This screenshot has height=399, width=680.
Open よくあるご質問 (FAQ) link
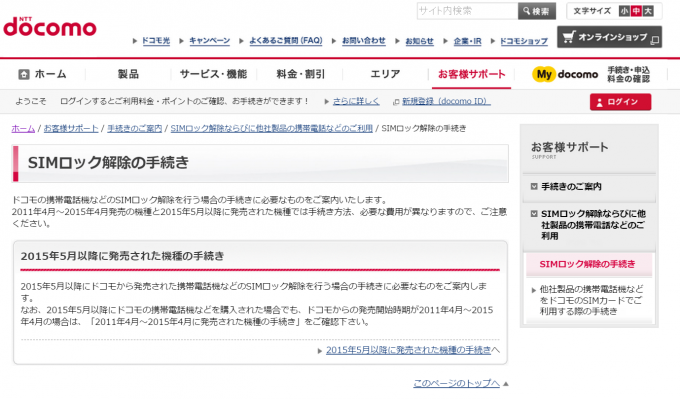pos(286,41)
